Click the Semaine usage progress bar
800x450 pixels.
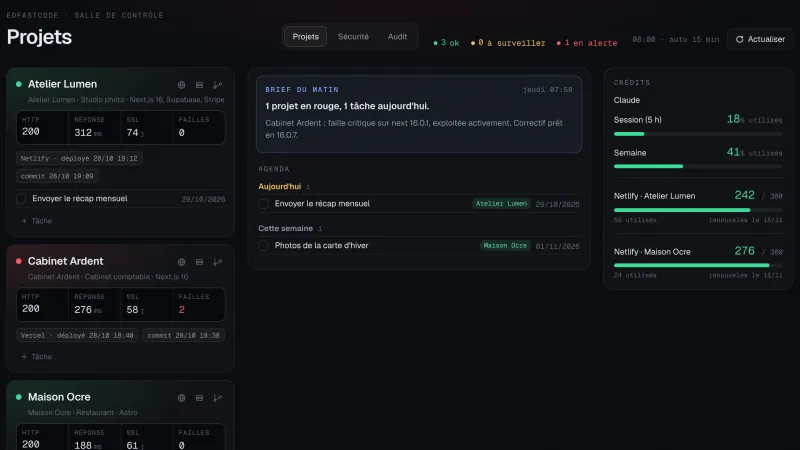(x=697, y=166)
